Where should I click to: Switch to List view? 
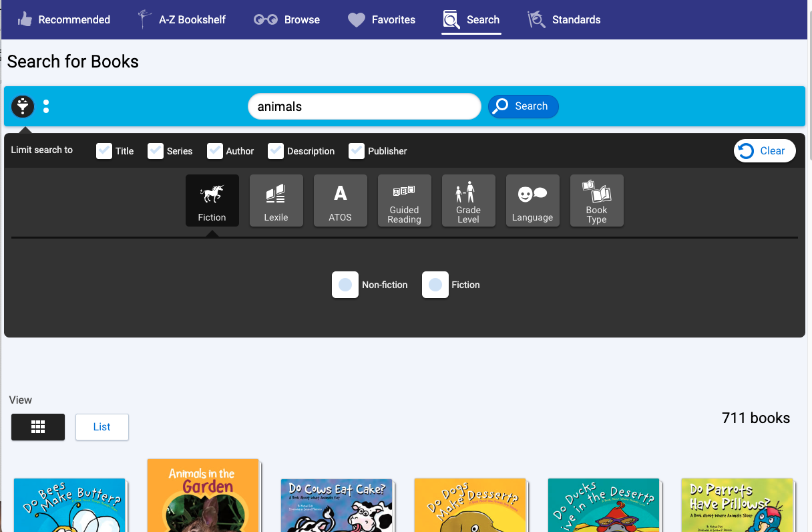(x=102, y=427)
